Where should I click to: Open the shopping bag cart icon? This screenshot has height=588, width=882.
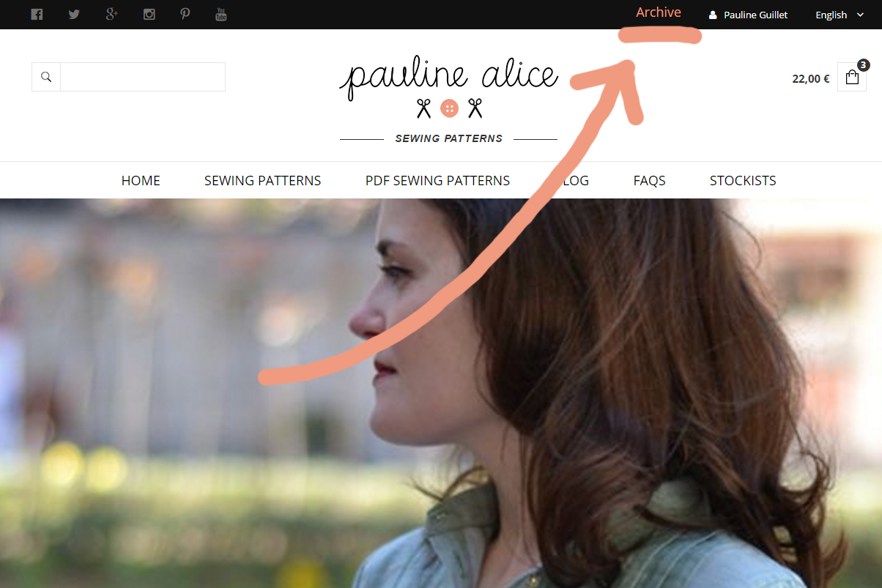852,77
